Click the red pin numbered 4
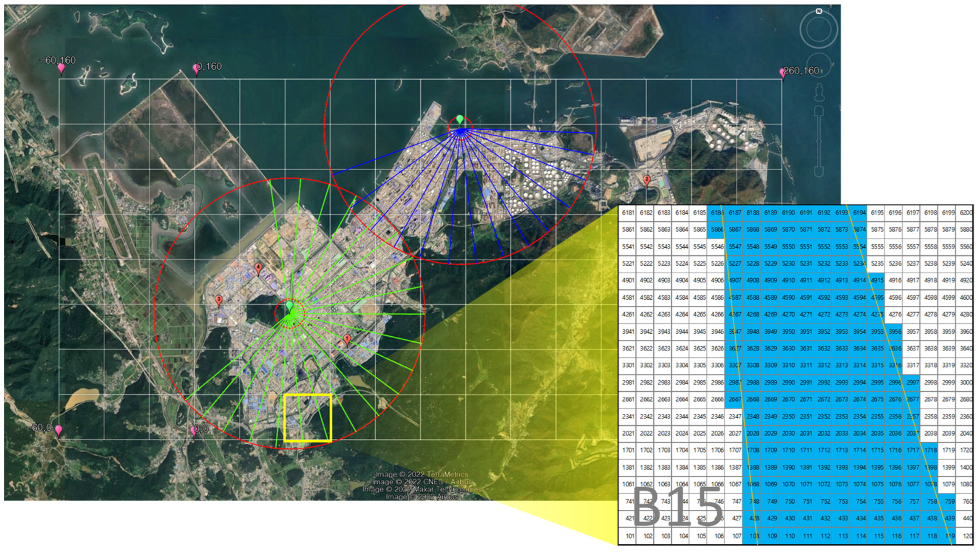Viewport: 980px width, 554px height. (259, 268)
